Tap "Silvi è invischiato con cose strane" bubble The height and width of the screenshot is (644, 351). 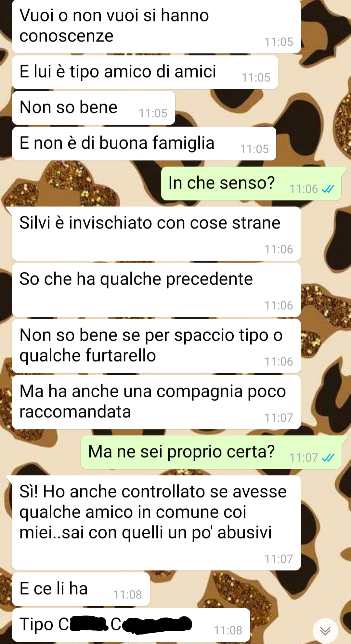coord(156,234)
